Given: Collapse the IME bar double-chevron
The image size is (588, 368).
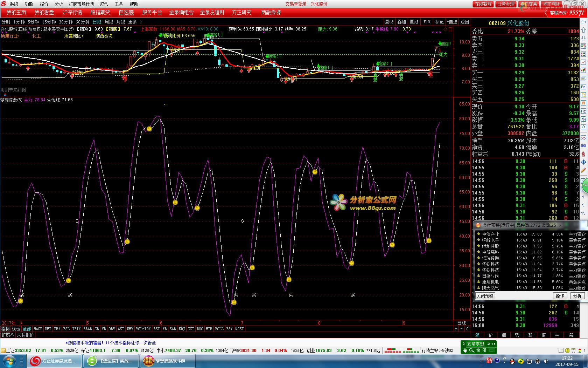Looking at the screenshot, I should pyautogui.click(x=464, y=344).
